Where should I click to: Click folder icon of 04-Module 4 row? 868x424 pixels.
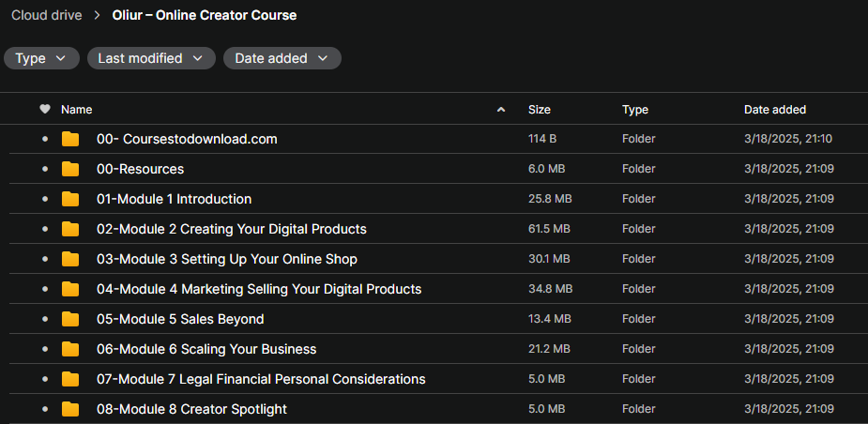[70, 289]
